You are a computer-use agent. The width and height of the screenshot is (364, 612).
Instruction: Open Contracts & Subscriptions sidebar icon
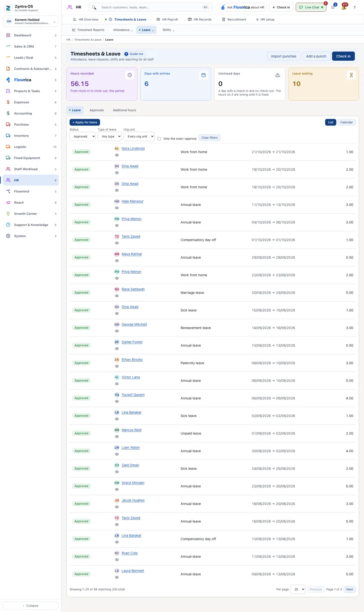(8, 69)
